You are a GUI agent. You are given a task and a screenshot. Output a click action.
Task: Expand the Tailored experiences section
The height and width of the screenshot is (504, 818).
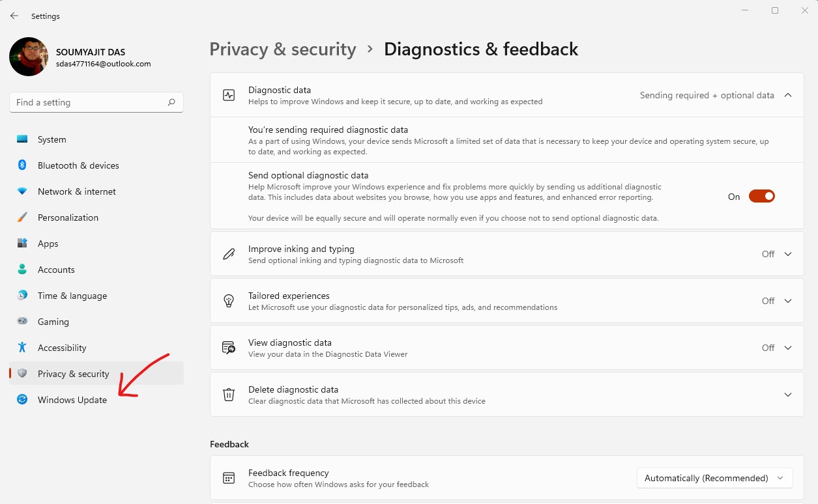click(x=788, y=301)
